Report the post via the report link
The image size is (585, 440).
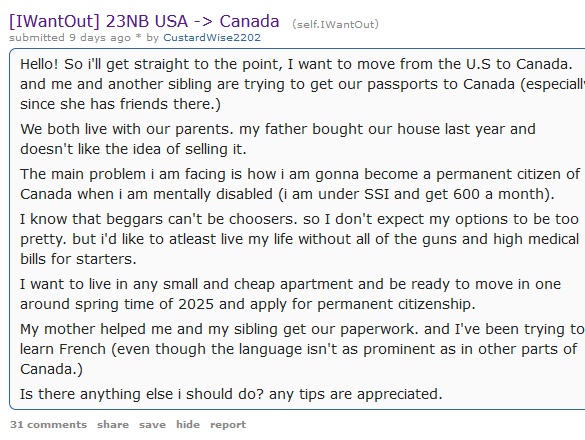[228, 425]
